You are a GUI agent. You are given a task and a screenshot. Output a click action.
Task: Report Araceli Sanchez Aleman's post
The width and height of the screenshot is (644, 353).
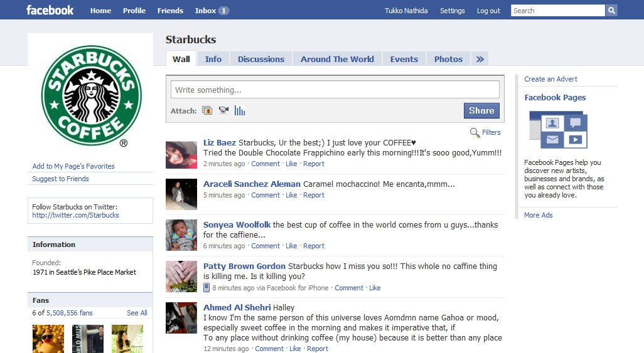(x=314, y=196)
